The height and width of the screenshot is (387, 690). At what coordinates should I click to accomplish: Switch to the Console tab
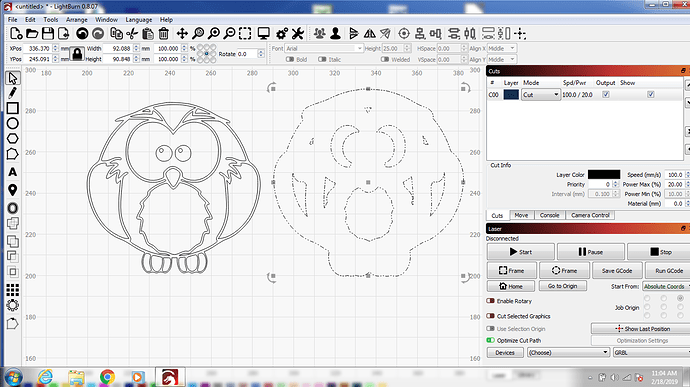pos(549,215)
